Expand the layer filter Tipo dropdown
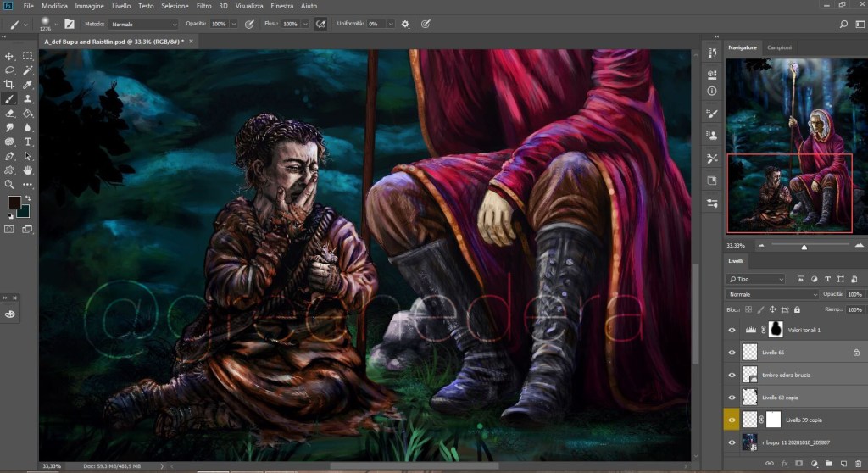868x473 pixels. click(x=756, y=279)
